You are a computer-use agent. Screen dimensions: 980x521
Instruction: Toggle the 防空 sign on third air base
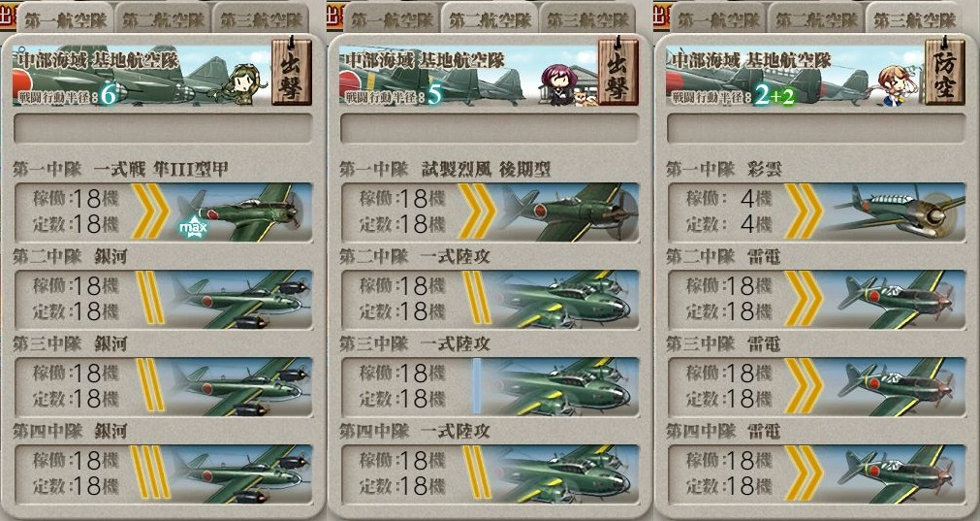tap(944, 71)
